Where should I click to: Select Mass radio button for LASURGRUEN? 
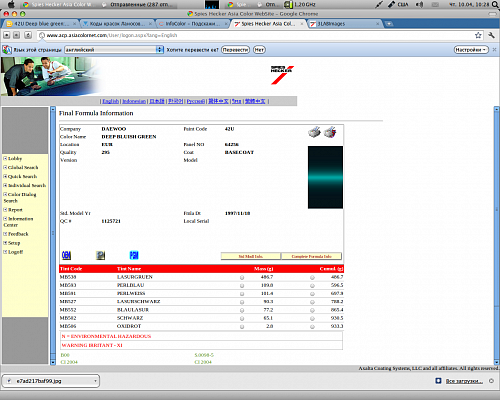(242, 277)
